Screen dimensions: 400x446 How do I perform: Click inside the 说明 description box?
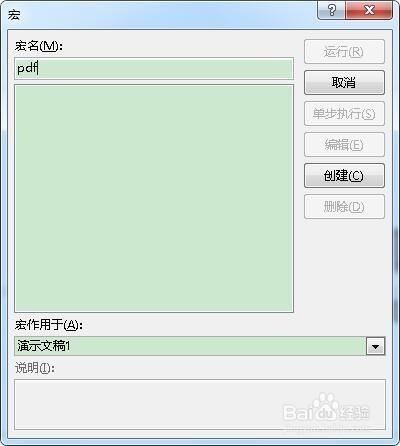(200, 404)
